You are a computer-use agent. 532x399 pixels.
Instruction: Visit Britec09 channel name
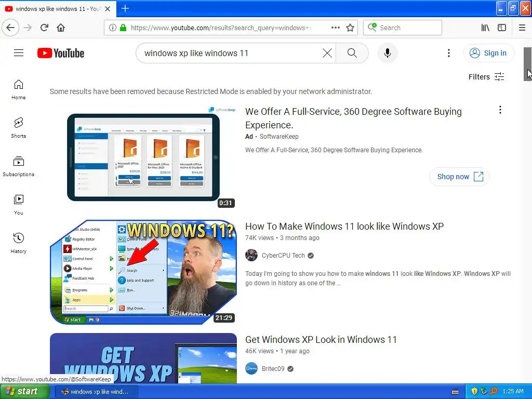pos(273,369)
